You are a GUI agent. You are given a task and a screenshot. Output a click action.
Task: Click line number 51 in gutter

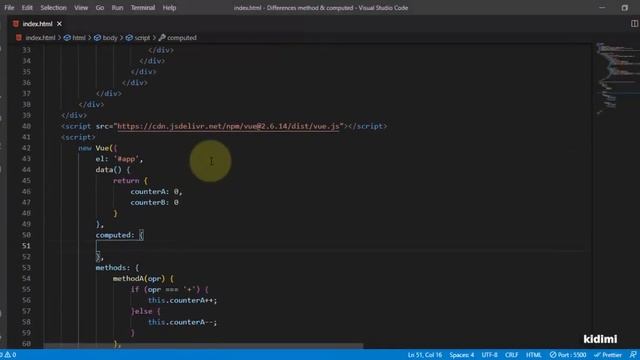26,246
